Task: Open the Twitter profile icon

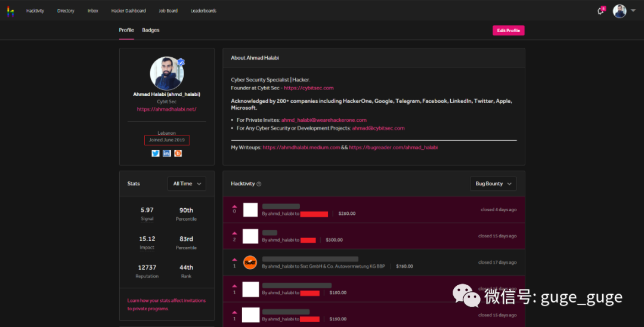Action: [x=155, y=153]
